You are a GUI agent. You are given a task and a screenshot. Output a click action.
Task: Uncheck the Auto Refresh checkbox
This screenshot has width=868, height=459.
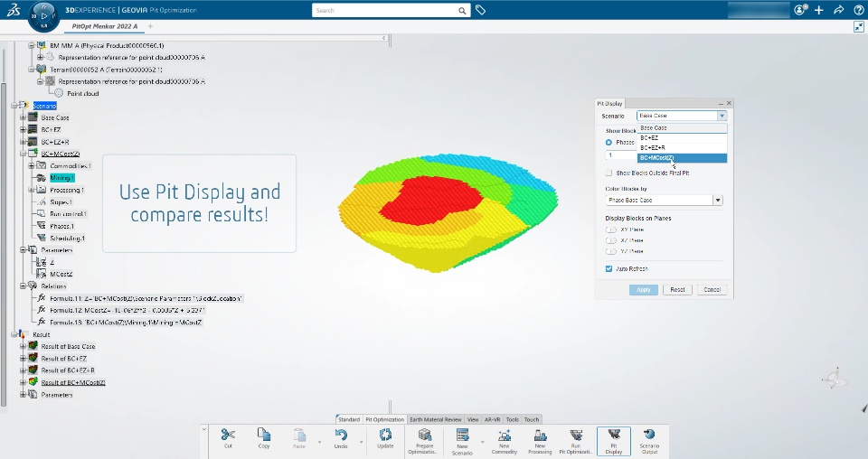[x=609, y=268]
